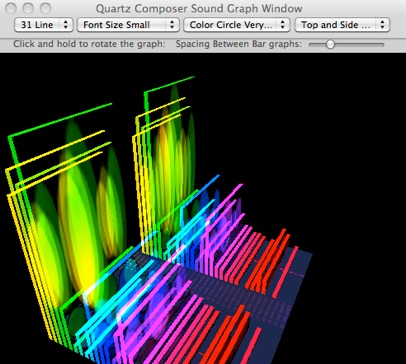Viewport: 406px width, 364px height.
Task: Click the arrows on the 31 Line selector
Action: point(66,25)
